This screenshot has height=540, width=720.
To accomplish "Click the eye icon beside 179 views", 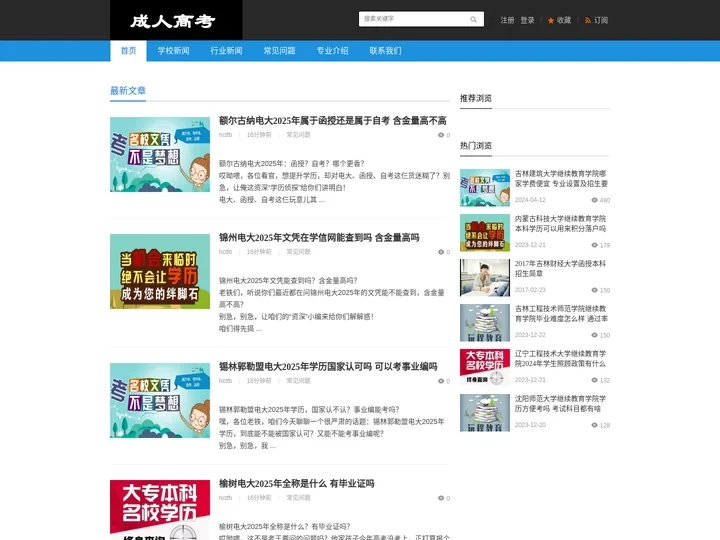I will 594,245.
